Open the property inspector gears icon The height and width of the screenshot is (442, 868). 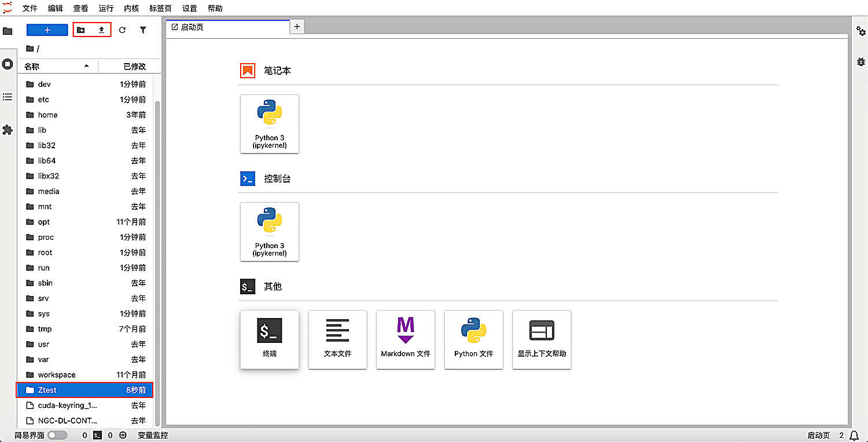click(861, 31)
